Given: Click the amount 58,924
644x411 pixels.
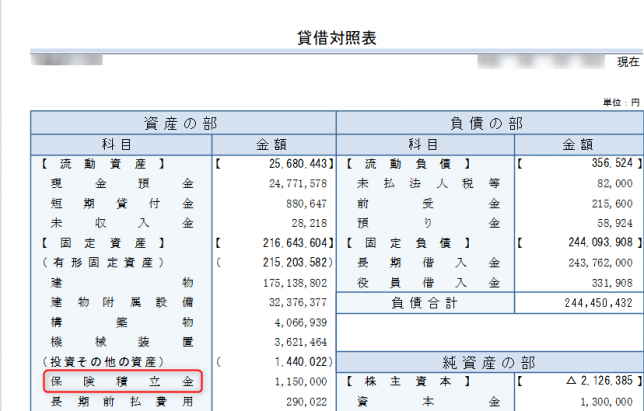Looking at the screenshot, I should click(x=615, y=223).
